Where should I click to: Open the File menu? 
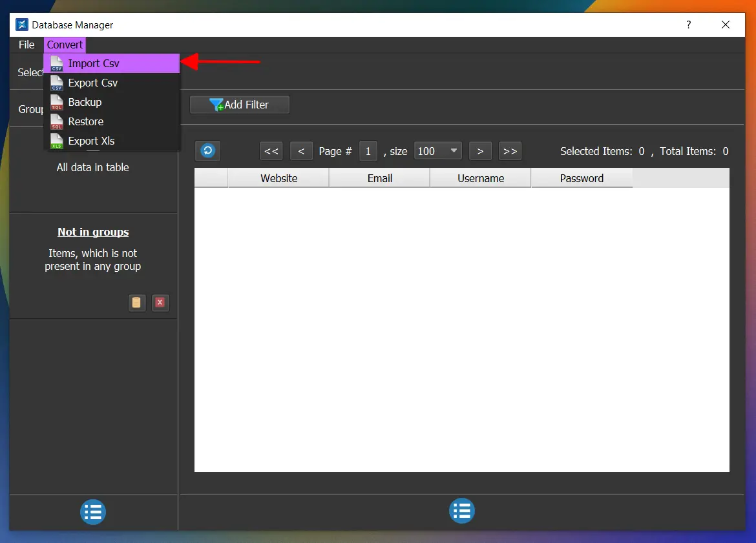click(x=26, y=45)
